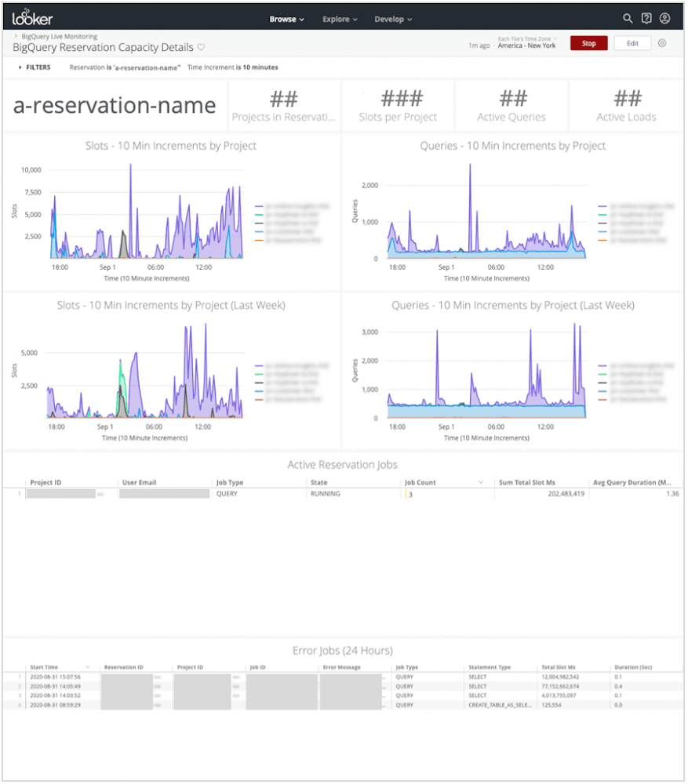Click purple legend swatch in Slots chart
688x784 pixels.
coord(259,206)
